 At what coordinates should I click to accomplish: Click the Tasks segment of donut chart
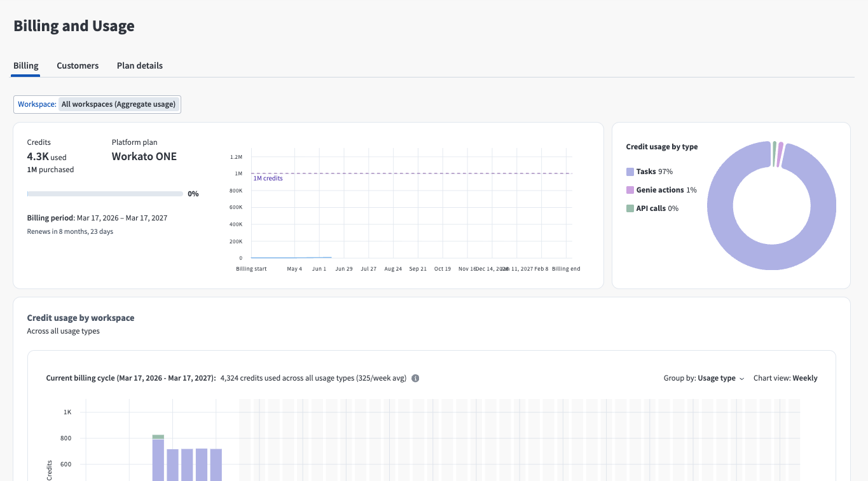pos(772,258)
